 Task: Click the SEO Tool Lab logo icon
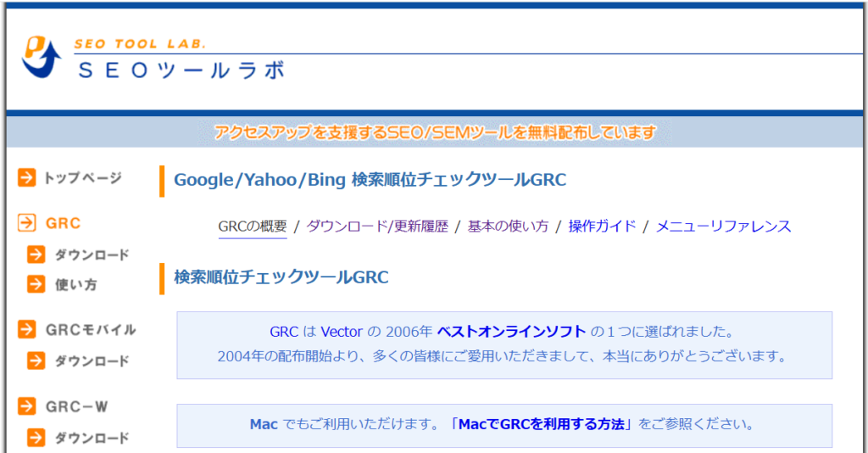point(42,57)
